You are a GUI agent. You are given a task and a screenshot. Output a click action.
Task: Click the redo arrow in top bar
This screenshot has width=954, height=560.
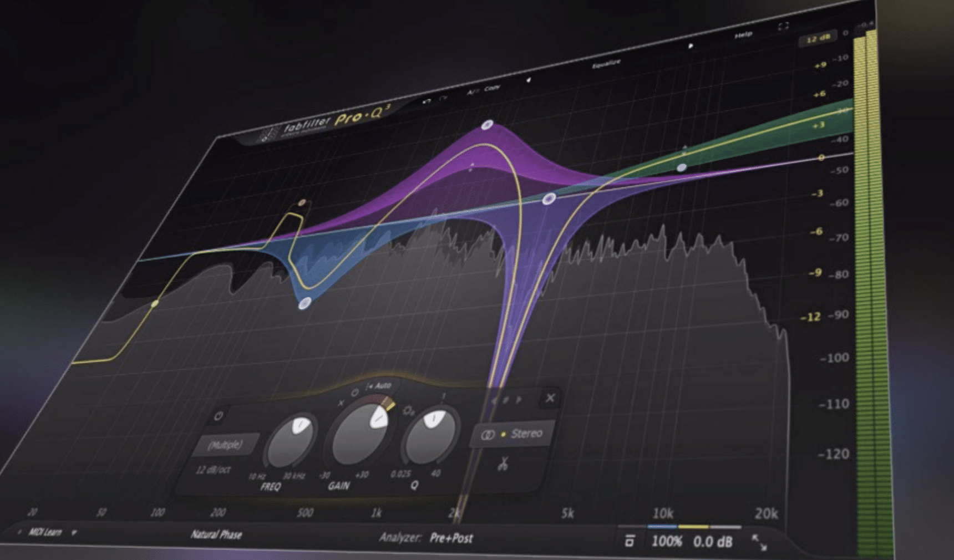point(443,98)
